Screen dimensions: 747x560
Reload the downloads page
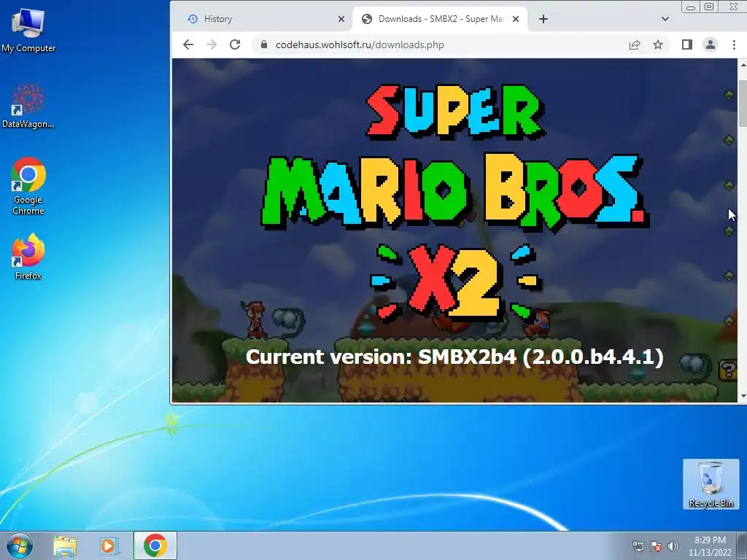(x=235, y=44)
